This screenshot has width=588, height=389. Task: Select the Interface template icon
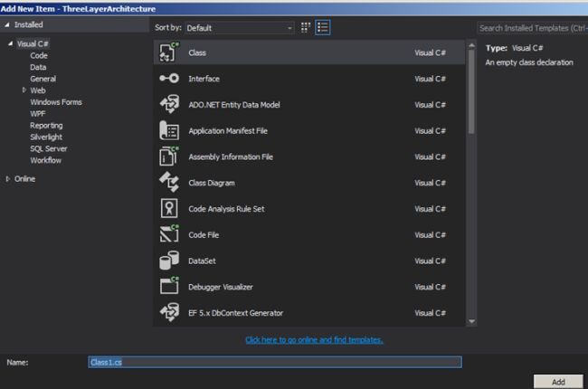[169, 79]
